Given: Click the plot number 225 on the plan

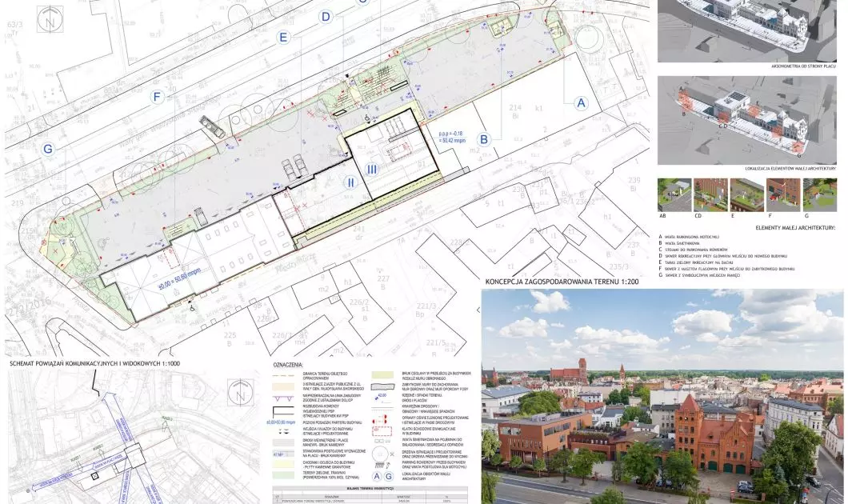Looking at the screenshot, I should point(230,335).
